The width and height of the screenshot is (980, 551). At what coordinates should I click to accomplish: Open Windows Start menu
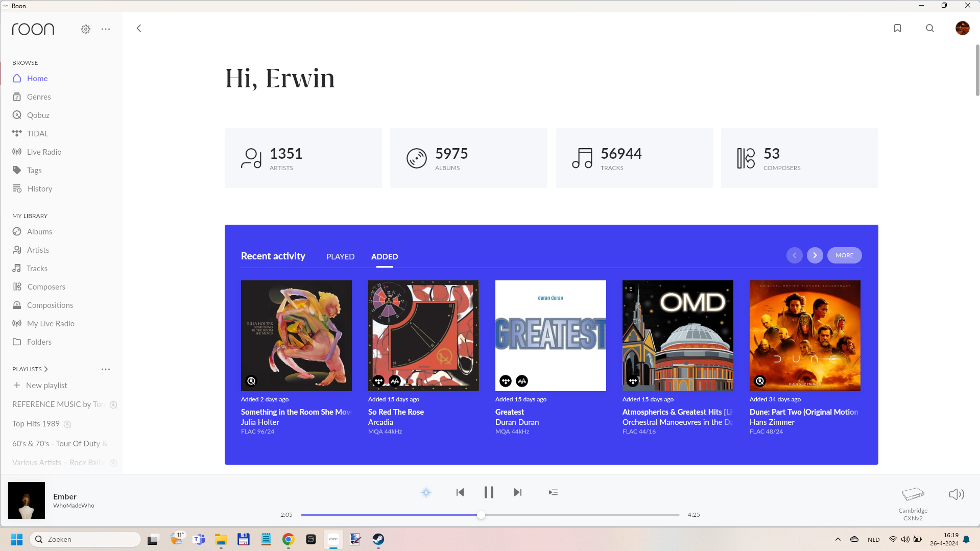[x=16, y=539]
